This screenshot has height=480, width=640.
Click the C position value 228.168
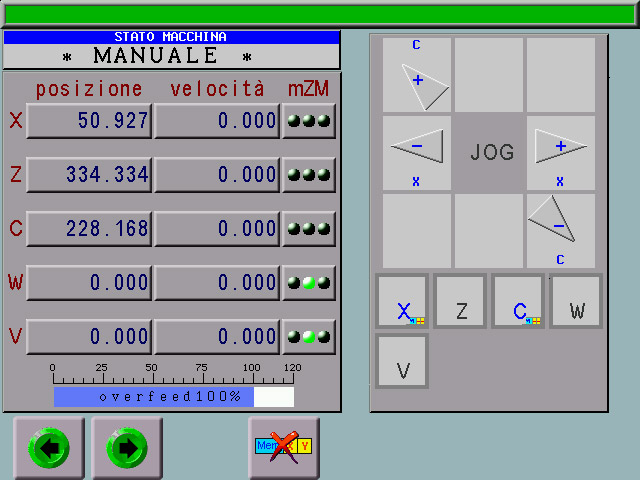point(89,229)
